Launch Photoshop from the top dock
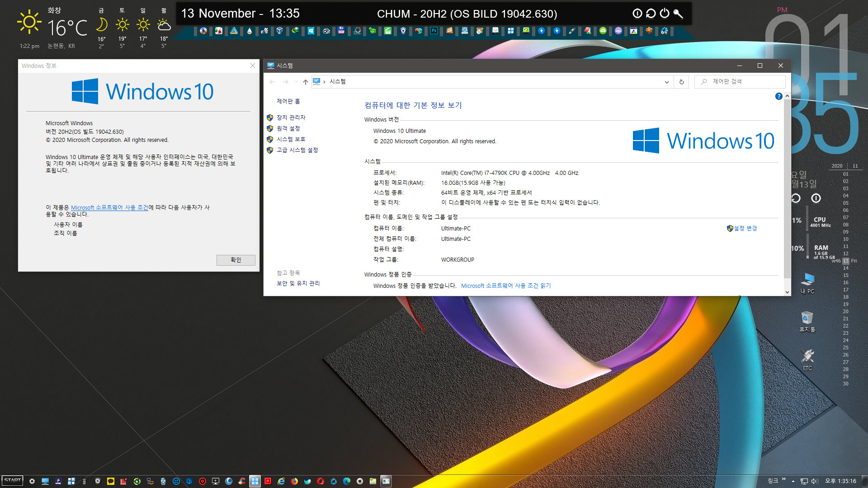This screenshot has height=488, width=868. [434, 31]
